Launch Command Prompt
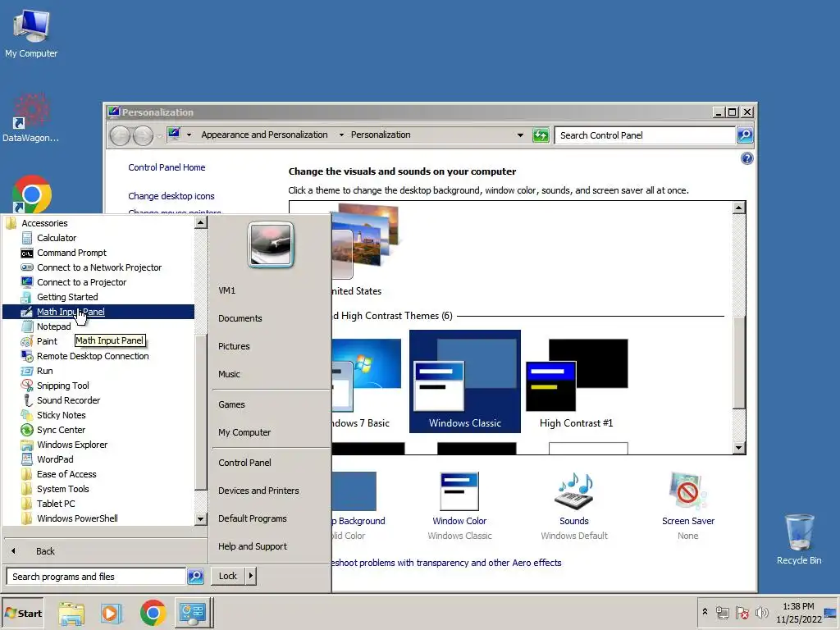Screen dimensions: 840x630 tap(71, 253)
